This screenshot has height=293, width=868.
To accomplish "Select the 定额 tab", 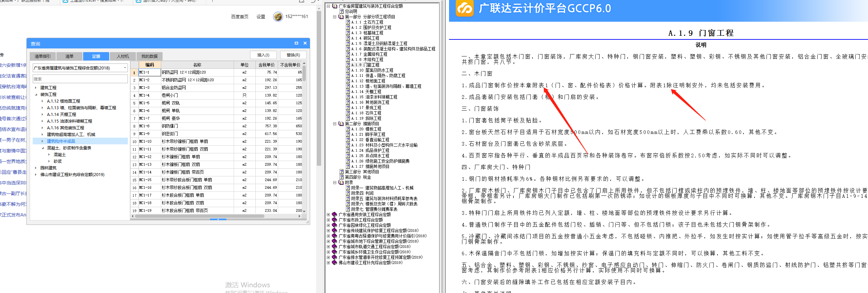I will [96, 56].
